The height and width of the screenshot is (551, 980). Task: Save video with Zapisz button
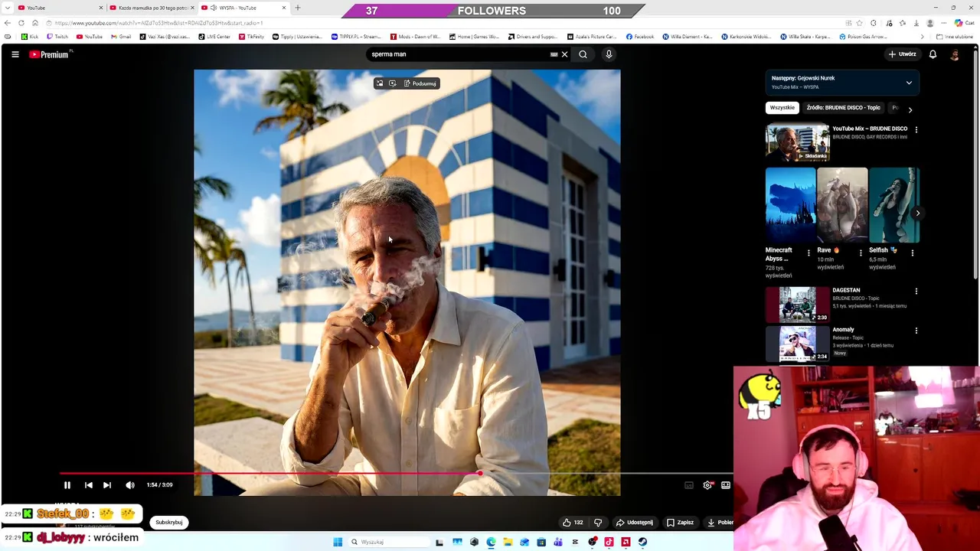680,523
